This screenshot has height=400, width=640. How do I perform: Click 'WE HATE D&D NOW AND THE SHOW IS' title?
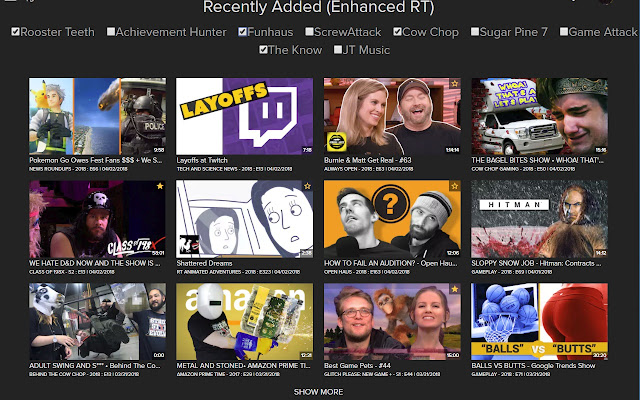95,263
